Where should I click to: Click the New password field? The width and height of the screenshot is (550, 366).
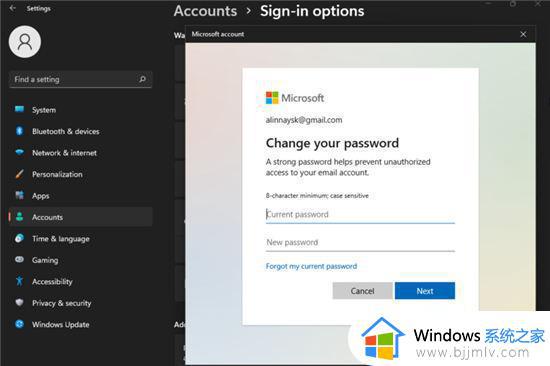pos(360,242)
